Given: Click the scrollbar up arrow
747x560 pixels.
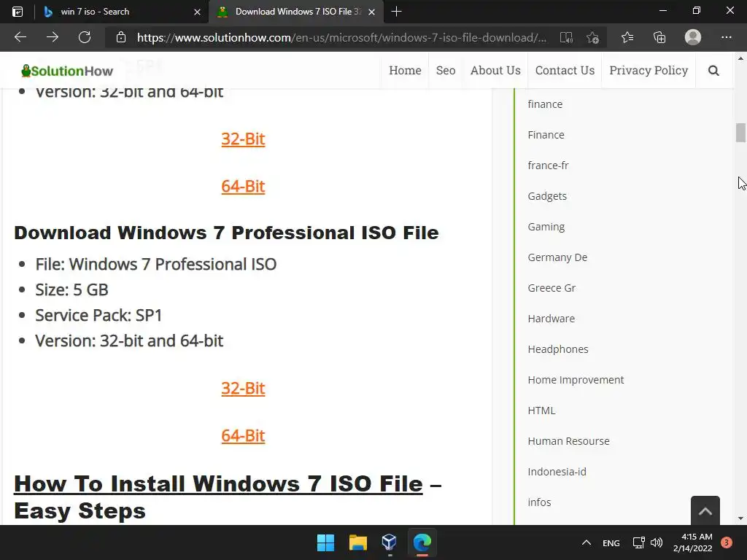Looking at the screenshot, I should pyautogui.click(x=740, y=59).
